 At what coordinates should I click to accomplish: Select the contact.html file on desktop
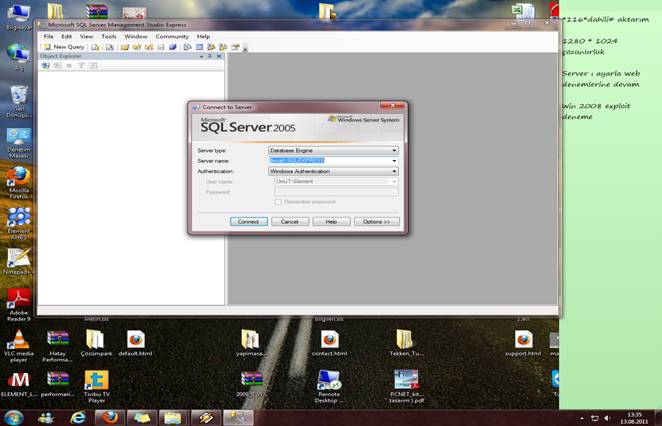[x=329, y=343]
